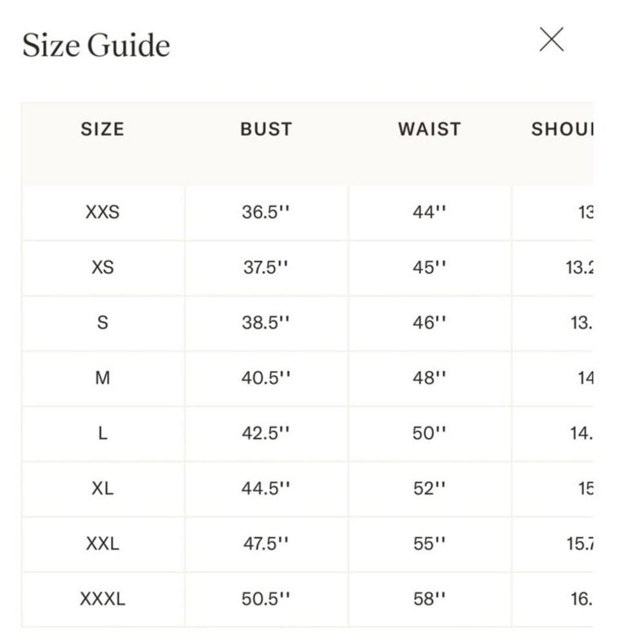The image size is (644, 644).
Task: Select the XXL size row label
Action: coord(102,544)
